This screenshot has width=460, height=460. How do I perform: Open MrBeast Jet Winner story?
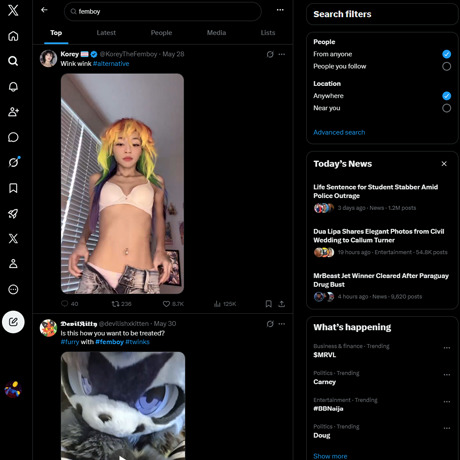[x=382, y=286]
